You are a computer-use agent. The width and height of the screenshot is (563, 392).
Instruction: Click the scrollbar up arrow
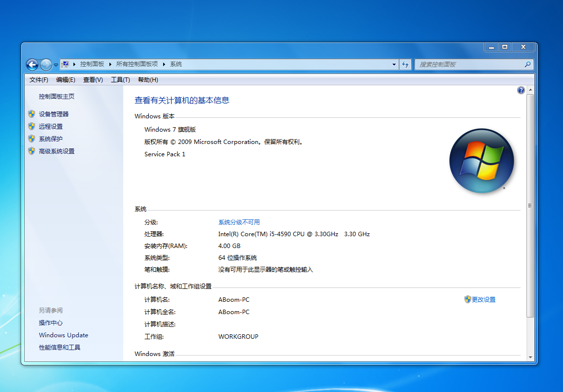(x=530, y=90)
